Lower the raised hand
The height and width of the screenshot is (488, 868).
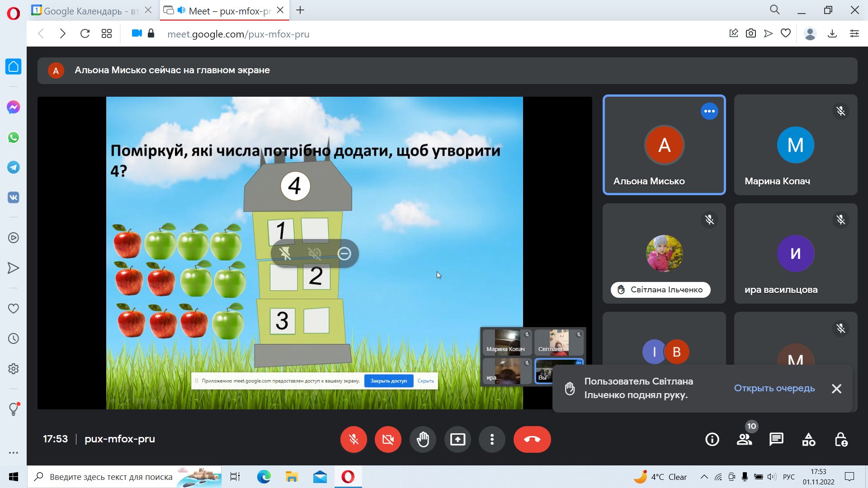pos(423,439)
